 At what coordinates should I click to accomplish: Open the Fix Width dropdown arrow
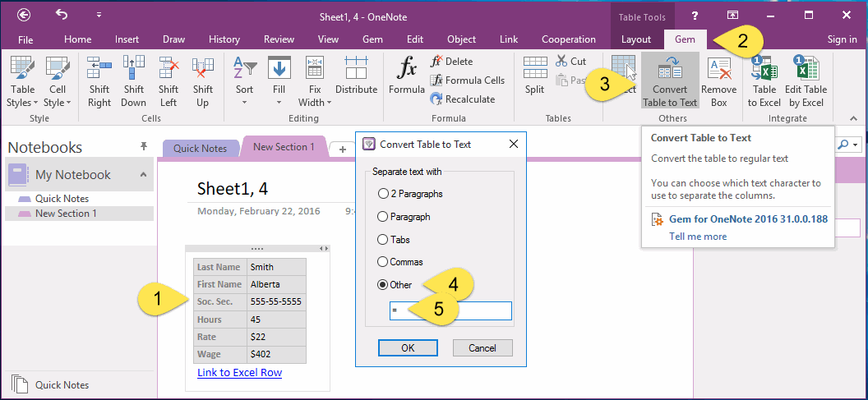329,103
